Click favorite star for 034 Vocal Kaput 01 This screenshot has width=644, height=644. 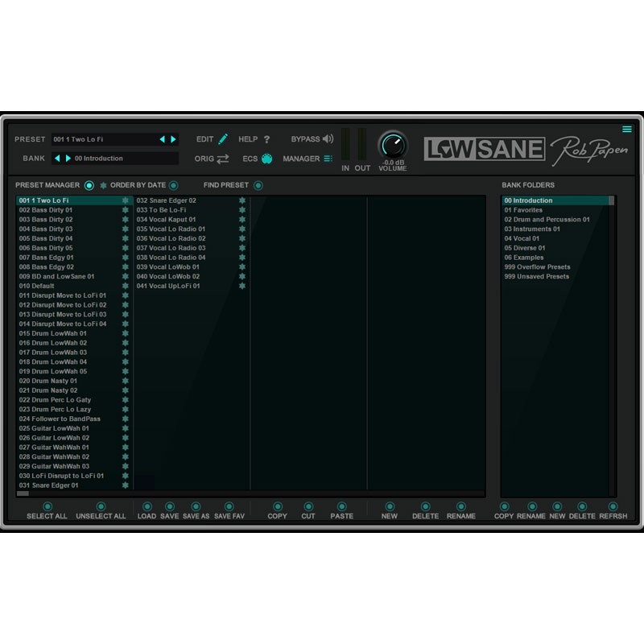pos(242,220)
